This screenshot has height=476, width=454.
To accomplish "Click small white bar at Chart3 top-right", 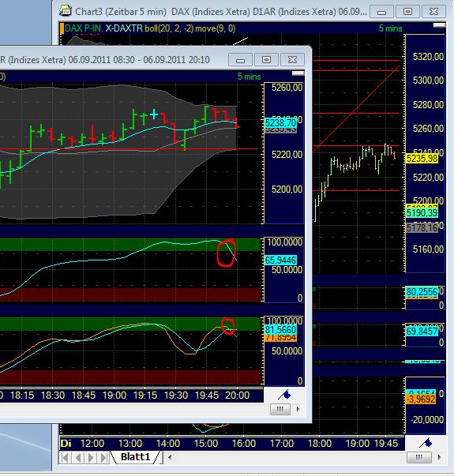I will coord(439,25).
